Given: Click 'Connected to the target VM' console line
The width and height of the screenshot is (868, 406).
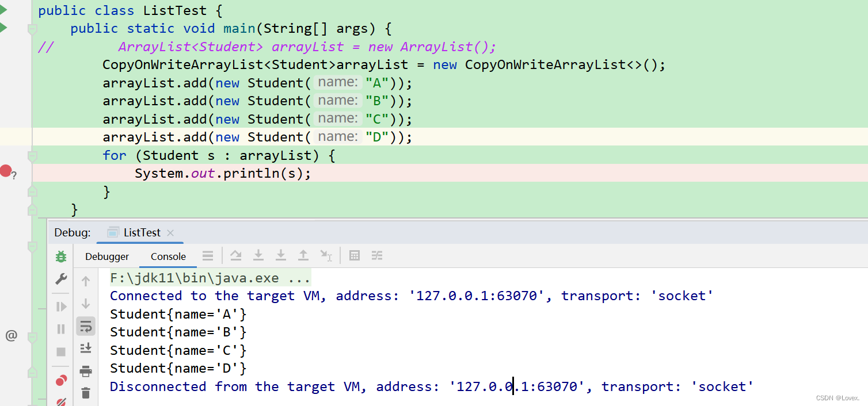Looking at the screenshot, I should (412, 296).
